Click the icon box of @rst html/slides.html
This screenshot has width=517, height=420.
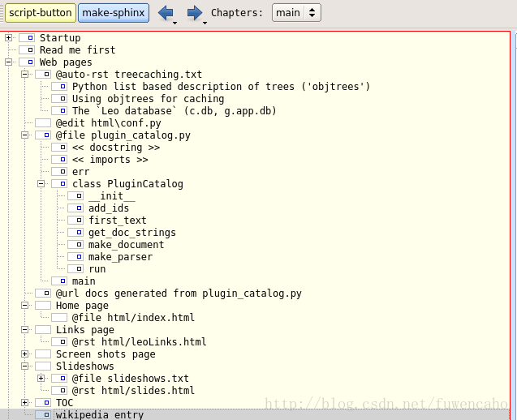click(x=59, y=390)
